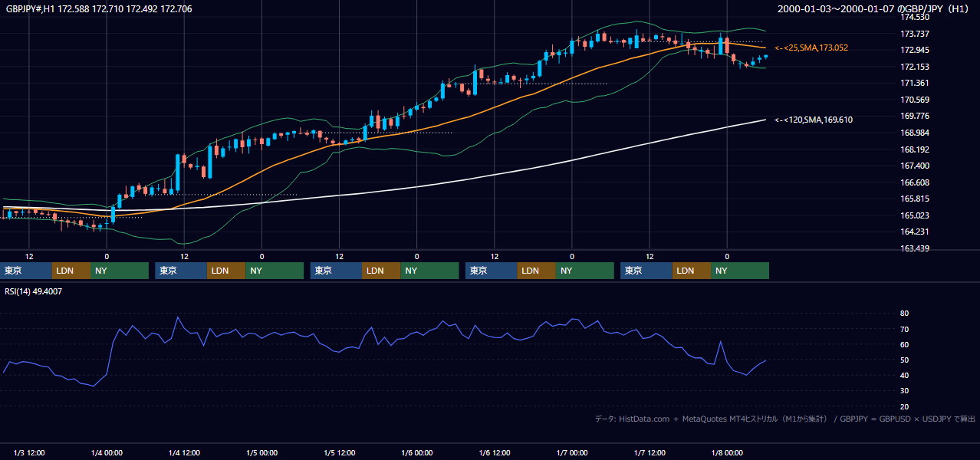Click price axis label 172.153
The height and width of the screenshot is (460, 980).
point(914,67)
